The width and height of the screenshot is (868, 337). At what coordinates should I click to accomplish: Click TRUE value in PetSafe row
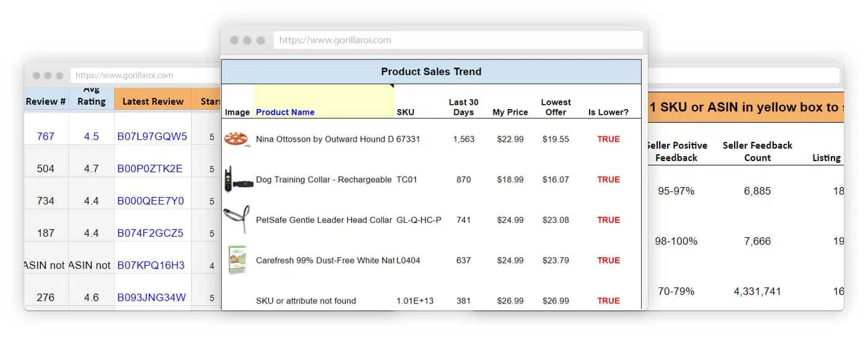coord(609,220)
